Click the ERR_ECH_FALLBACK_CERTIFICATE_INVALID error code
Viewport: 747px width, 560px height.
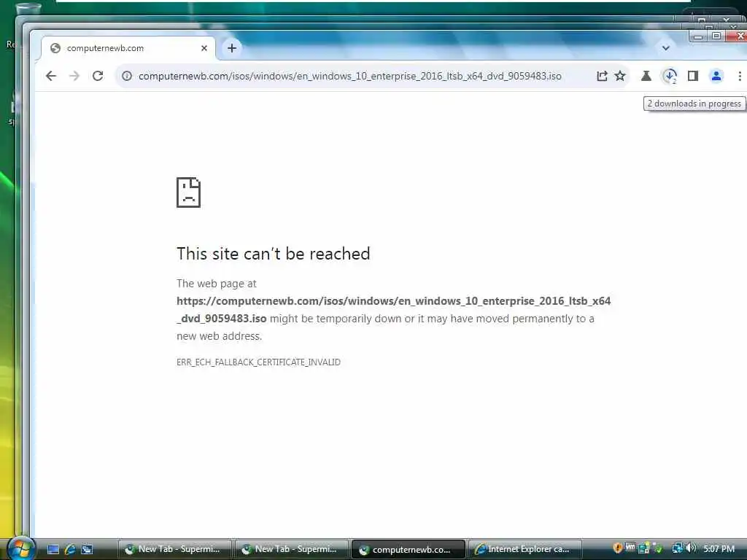click(258, 362)
